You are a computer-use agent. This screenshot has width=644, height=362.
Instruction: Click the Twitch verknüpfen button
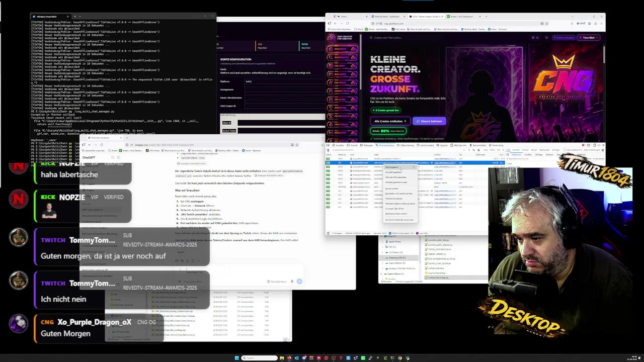(563, 38)
